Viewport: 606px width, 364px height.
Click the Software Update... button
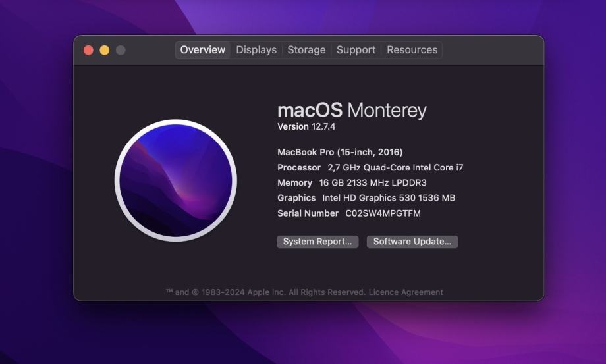pyautogui.click(x=412, y=242)
